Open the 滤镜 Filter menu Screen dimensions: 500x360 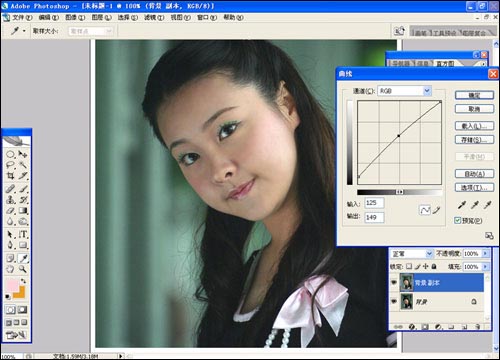tap(154, 17)
